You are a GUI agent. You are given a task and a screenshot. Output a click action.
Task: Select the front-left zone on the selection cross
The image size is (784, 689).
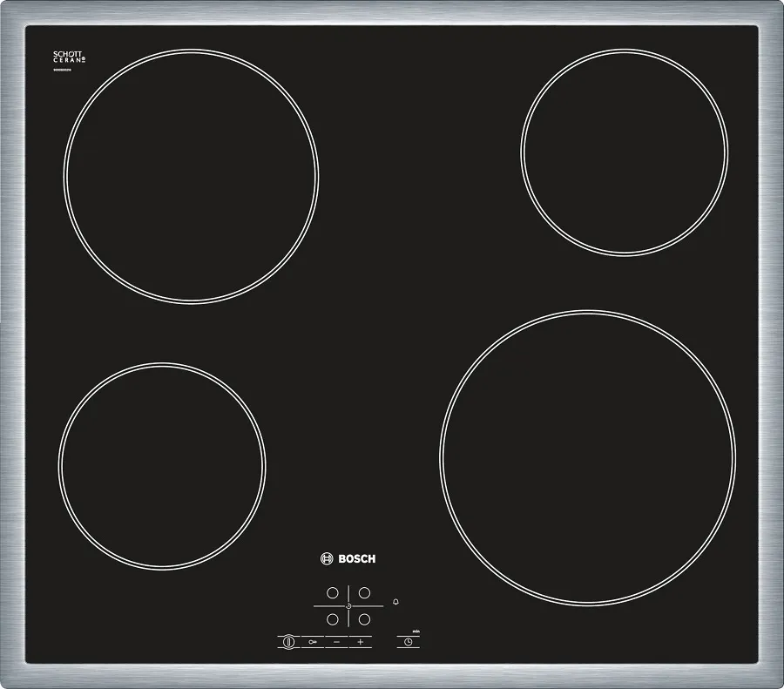(332, 619)
